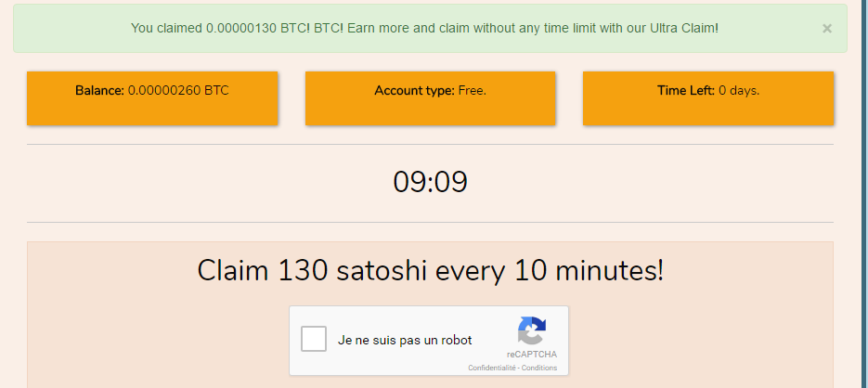Screen dimensions: 868x388
Task: Click the reCAPTCHA logo icon
Action: coord(531,331)
